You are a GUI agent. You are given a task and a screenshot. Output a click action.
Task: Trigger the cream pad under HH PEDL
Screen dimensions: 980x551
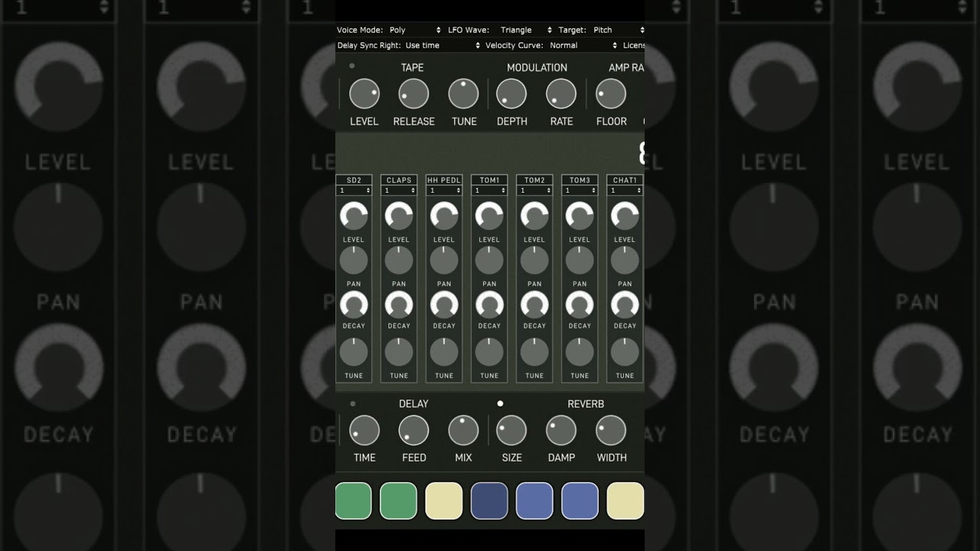(x=444, y=500)
